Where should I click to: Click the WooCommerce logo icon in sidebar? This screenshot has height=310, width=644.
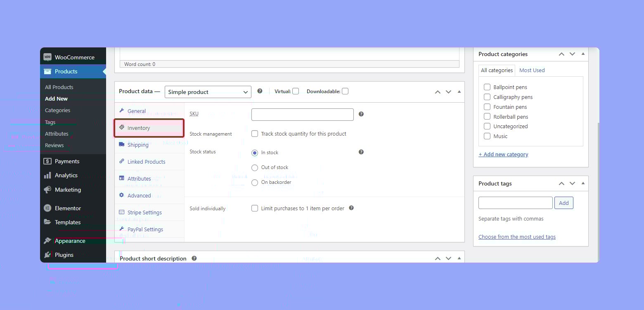(47, 57)
